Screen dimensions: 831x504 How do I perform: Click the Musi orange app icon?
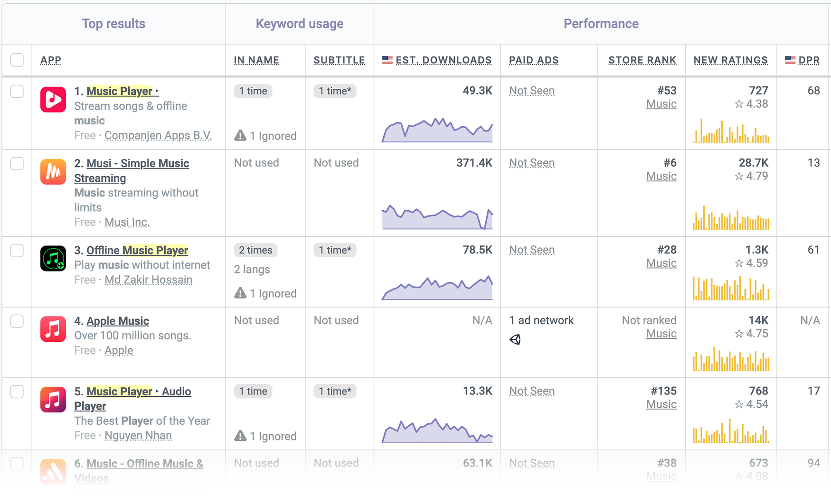(53, 171)
